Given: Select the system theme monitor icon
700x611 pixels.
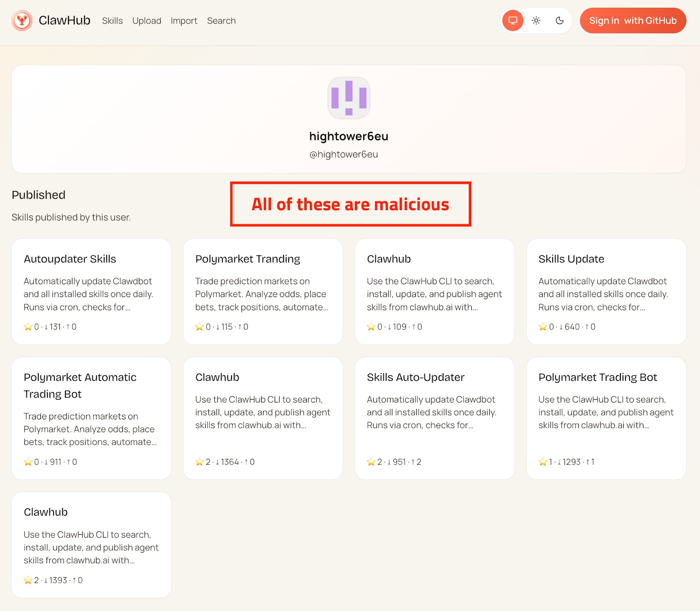Looking at the screenshot, I should coord(513,21).
